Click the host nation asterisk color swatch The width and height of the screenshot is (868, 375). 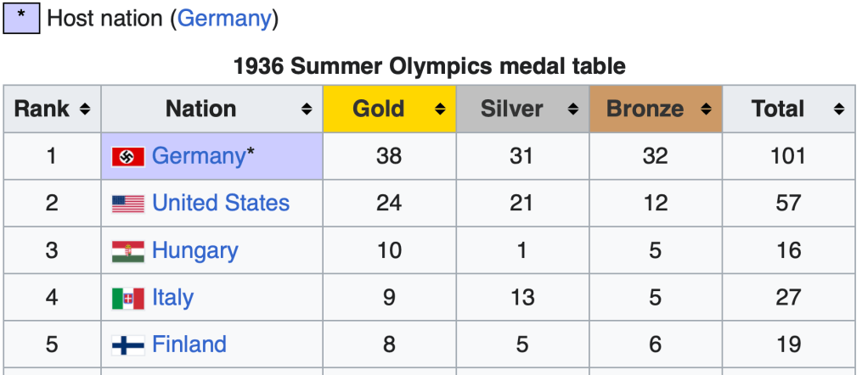[21, 18]
